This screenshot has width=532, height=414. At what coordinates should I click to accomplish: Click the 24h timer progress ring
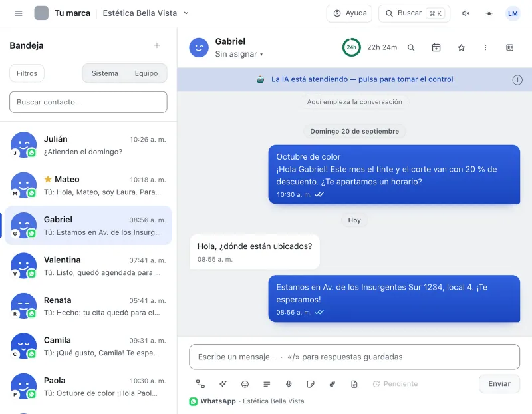(351, 47)
